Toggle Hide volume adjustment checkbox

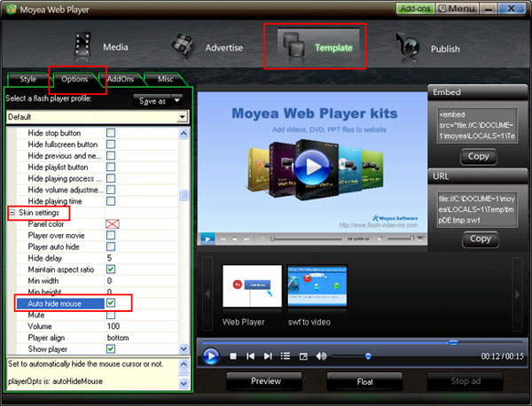[x=111, y=190]
